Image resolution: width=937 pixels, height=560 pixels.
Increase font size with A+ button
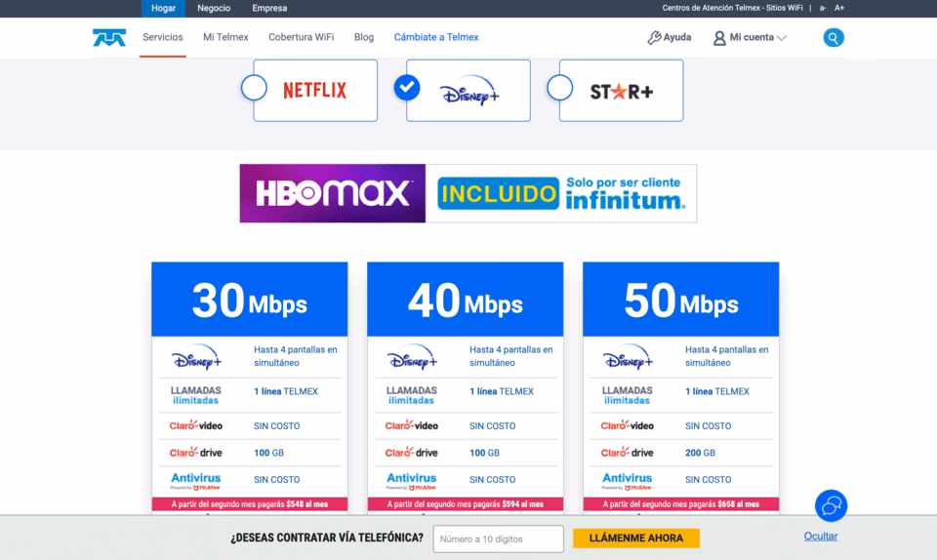[839, 8]
